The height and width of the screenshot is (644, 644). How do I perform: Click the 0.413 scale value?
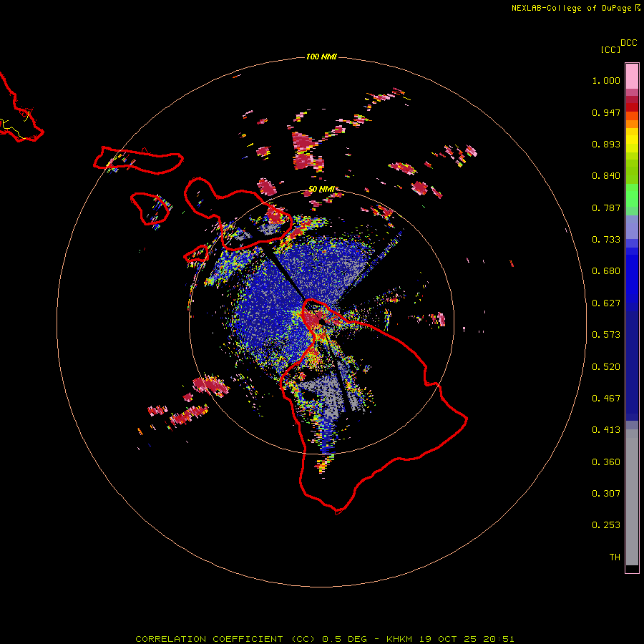point(606,430)
